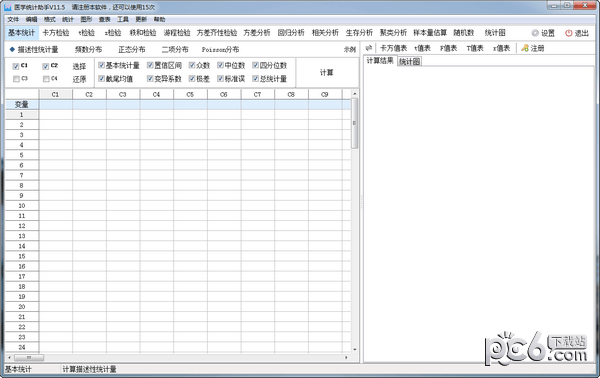Click the diamond icon beside 描述性统计量
Screen dimensions: 600x378
tap(12, 49)
